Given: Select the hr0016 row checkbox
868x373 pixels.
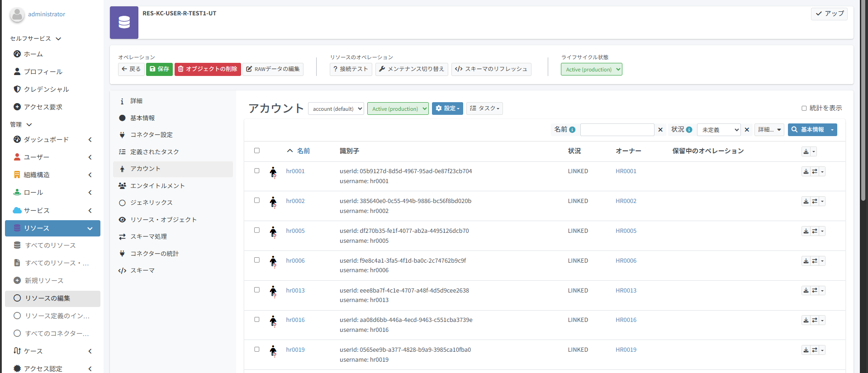Looking at the screenshot, I should pyautogui.click(x=257, y=319).
